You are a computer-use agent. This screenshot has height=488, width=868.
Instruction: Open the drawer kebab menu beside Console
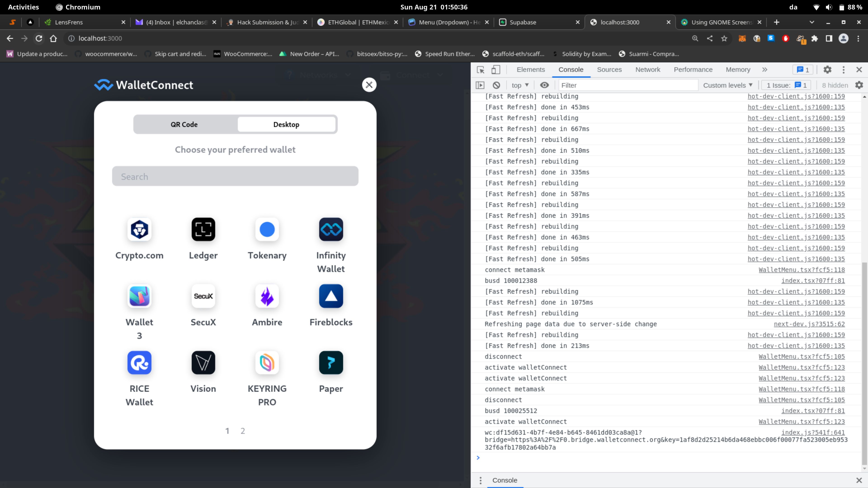480,480
